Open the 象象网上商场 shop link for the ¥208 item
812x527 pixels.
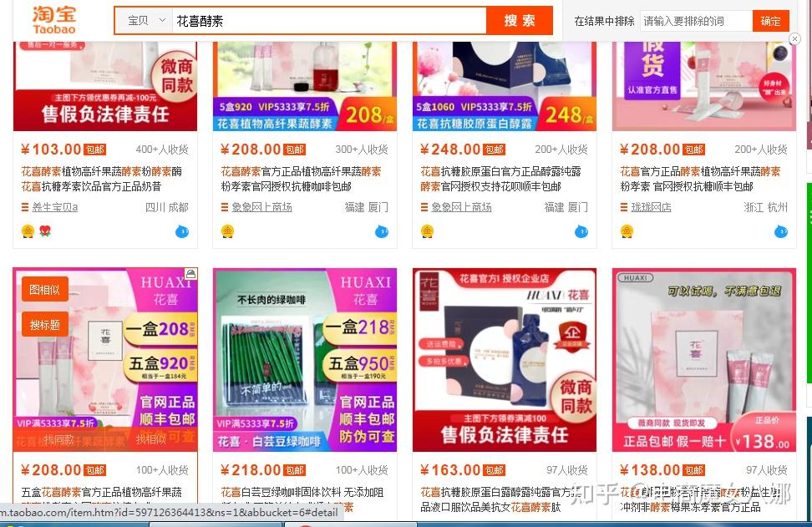261,207
